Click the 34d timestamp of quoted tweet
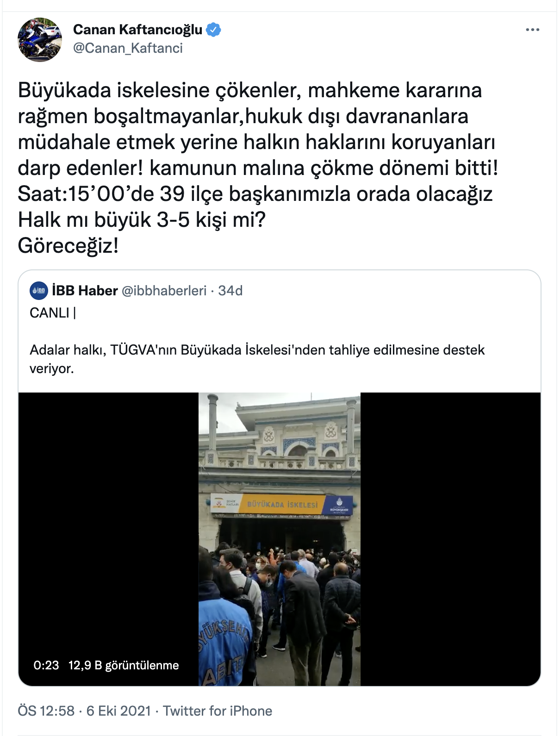This screenshot has width=560, height=736. (230, 291)
